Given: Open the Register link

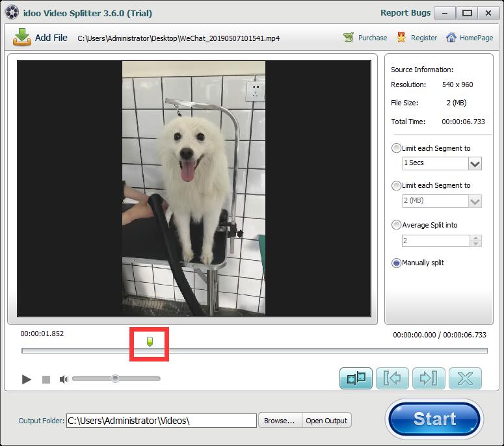Looking at the screenshot, I should (417, 38).
